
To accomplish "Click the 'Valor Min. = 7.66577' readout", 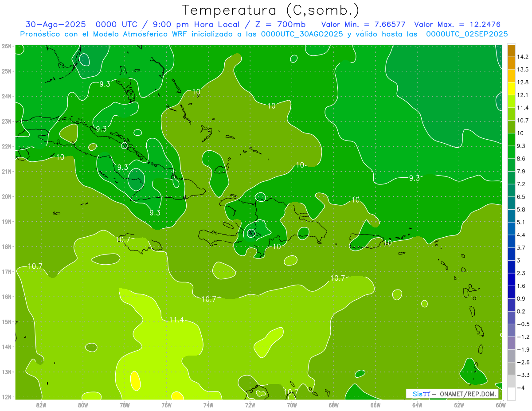I will pos(363,24).
